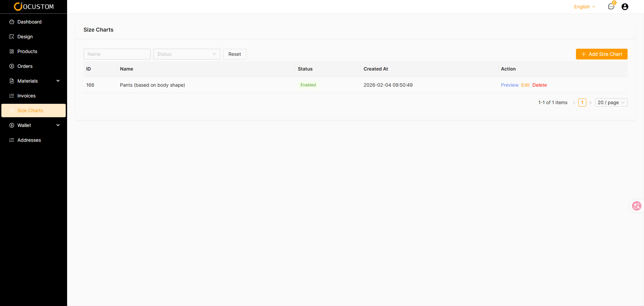Viewport: 644px width, 306px height.
Task: Expand the Materials submenu chevron
Action: [58, 81]
